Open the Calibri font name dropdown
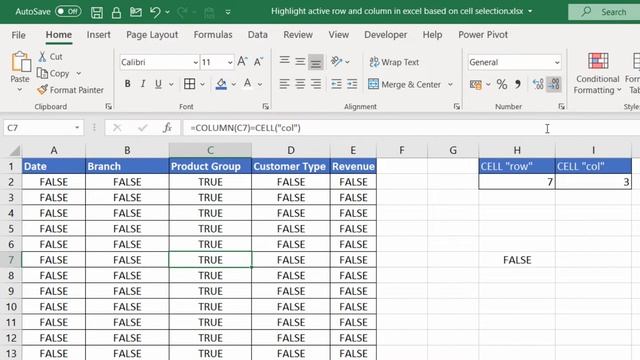 (196, 62)
